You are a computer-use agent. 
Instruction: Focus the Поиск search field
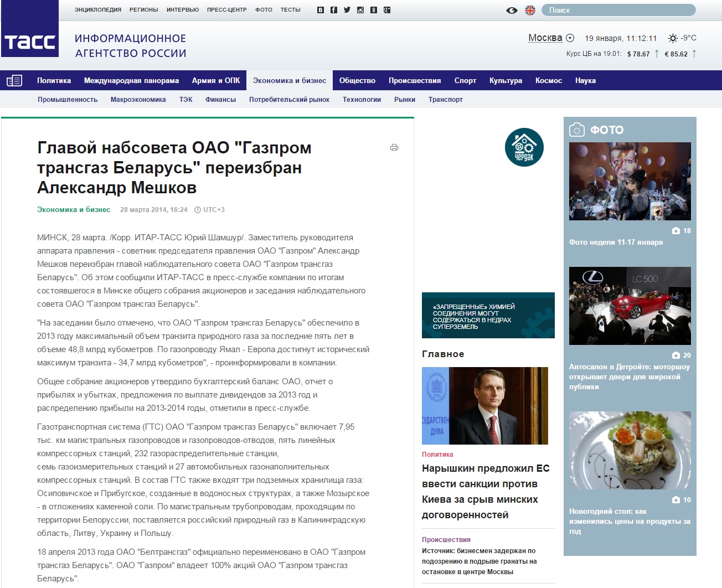point(618,10)
